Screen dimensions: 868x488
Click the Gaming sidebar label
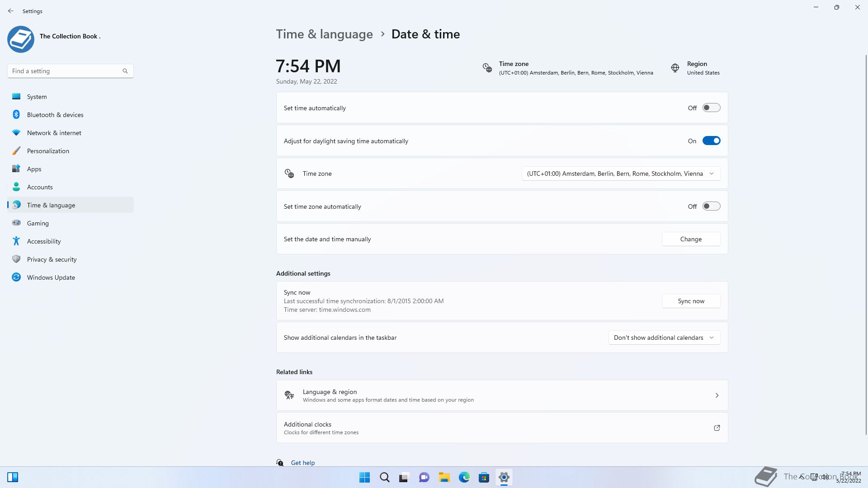coord(38,223)
